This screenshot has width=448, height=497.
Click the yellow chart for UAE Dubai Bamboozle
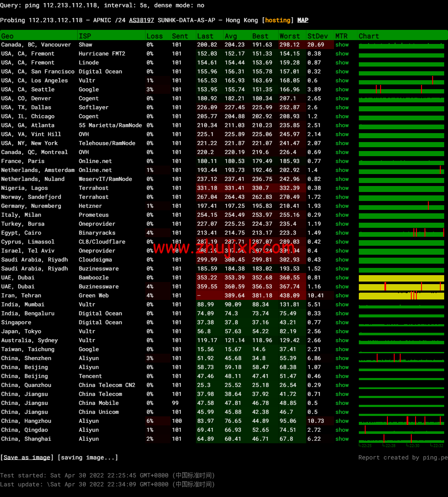point(401,278)
